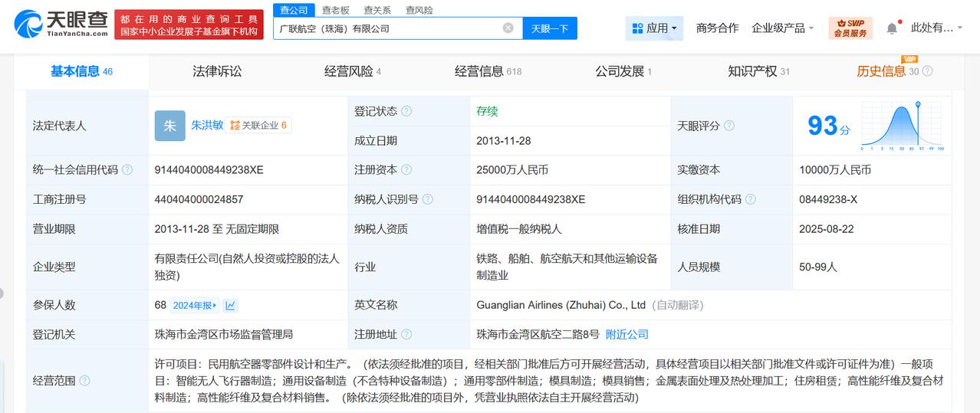Open legal representative 朱洪敏 link
This screenshot has height=413, width=980.
coord(207,125)
